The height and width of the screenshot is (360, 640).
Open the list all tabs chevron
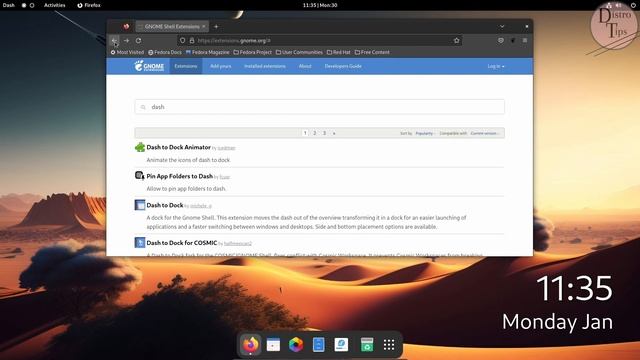tap(502, 27)
